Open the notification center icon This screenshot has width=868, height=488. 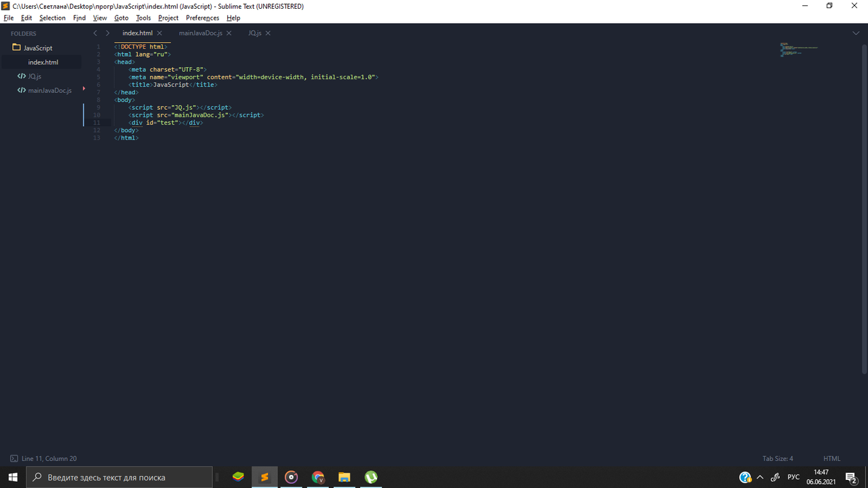tap(852, 477)
